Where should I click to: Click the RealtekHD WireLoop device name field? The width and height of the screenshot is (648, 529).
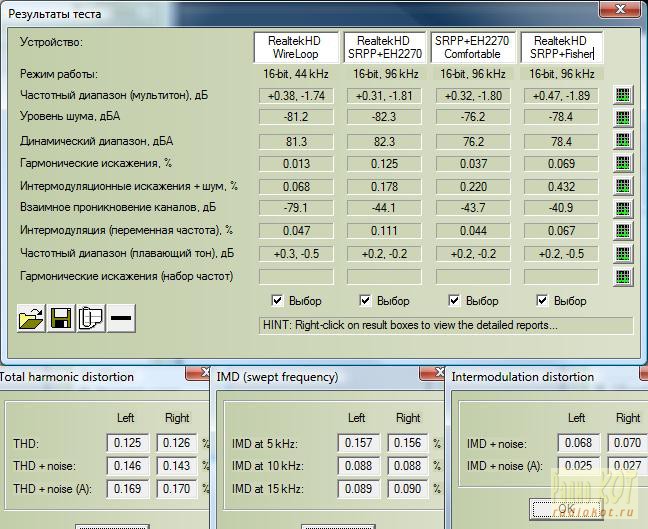coord(295,48)
